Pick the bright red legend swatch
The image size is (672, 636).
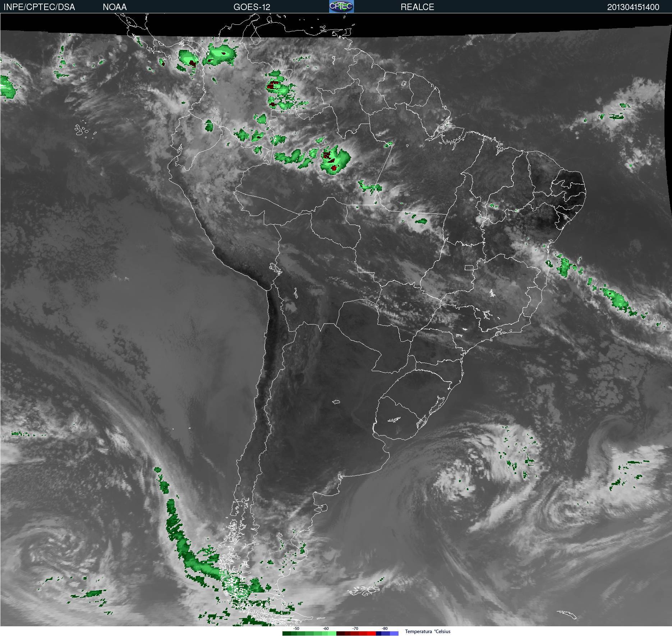tap(372, 633)
